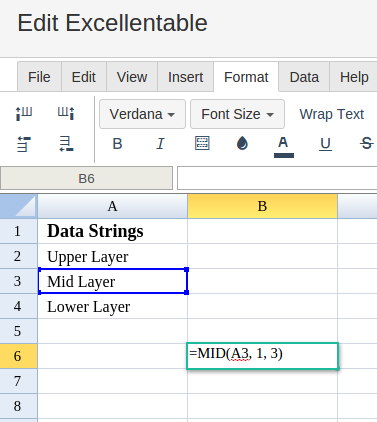Toggle Wrap Text for cell
The image size is (377, 422).
point(331,114)
